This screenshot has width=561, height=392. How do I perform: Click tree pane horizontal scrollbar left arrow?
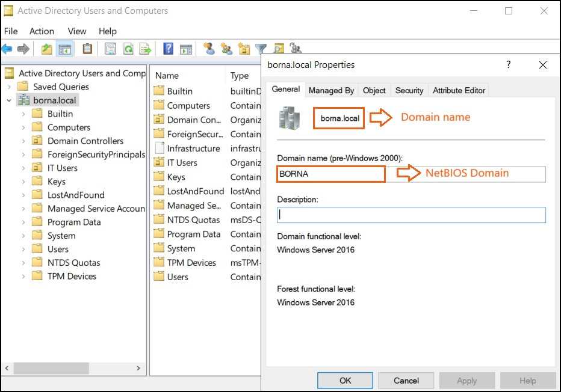pyautogui.click(x=7, y=368)
